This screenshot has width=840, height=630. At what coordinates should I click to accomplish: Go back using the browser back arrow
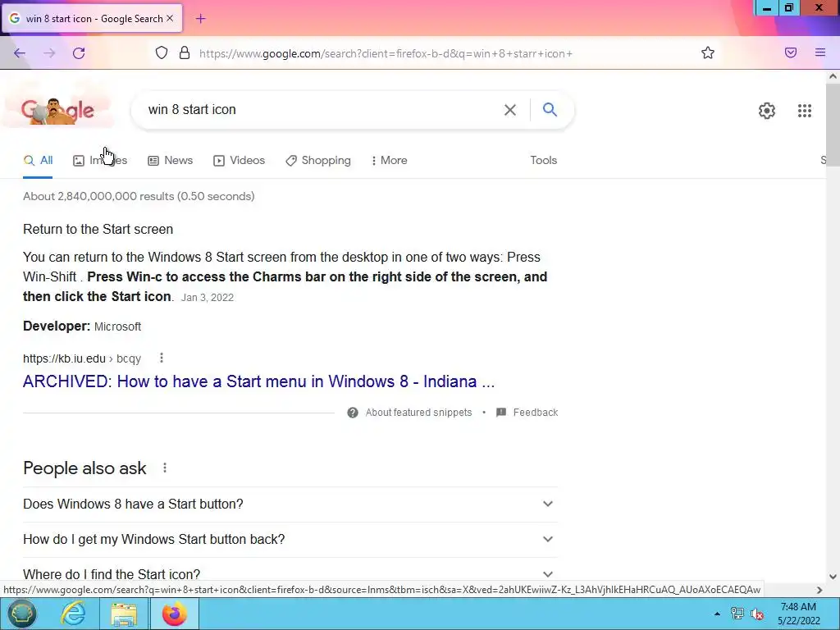[20, 53]
